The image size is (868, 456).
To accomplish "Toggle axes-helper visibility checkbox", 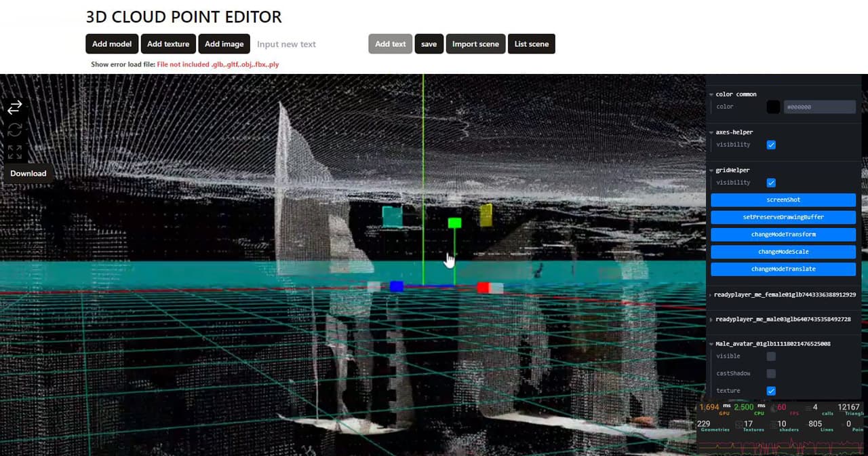I will [x=771, y=145].
